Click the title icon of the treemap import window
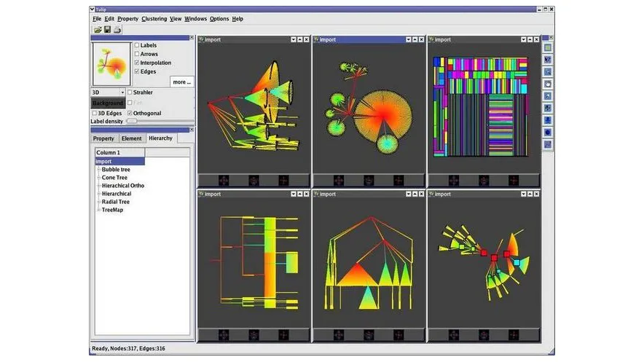Viewport: 644px width, 362px height. tap(431, 39)
